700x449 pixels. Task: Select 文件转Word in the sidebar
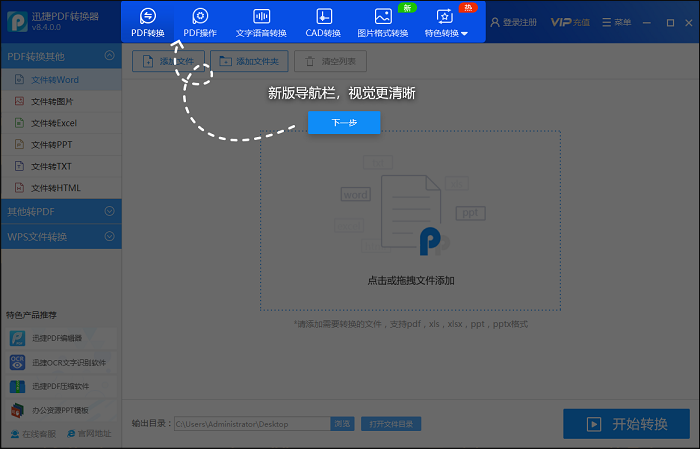point(53,80)
